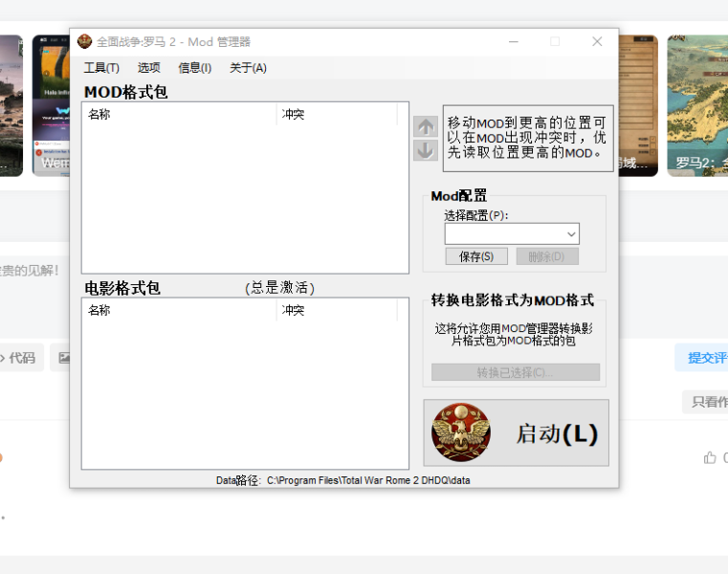Expand the 选择配置 profile dropdown
The height and width of the screenshot is (574, 728).
pyautogui.click(x=571, y=234)
